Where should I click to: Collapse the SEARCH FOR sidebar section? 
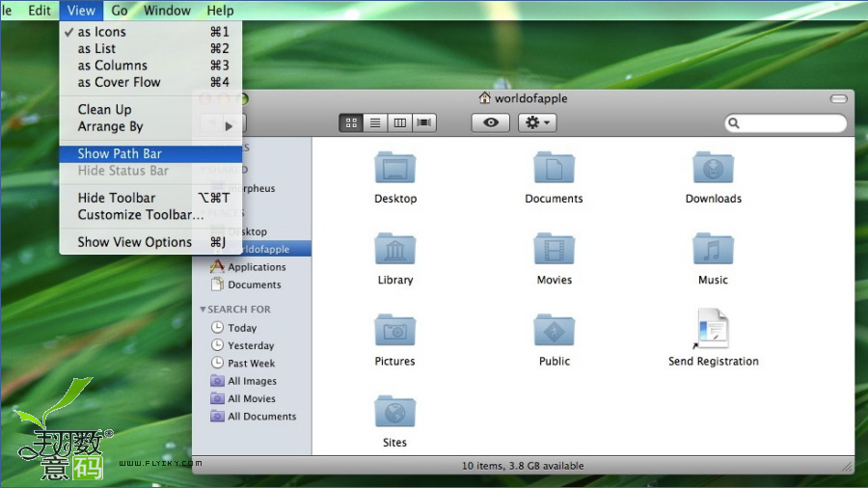[x=203, y=310]
